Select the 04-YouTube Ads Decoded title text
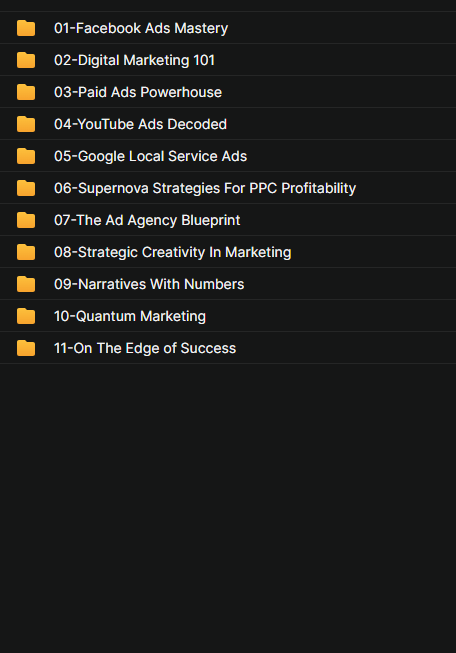This screenshot has width=456, height=653. click(140, 124)
